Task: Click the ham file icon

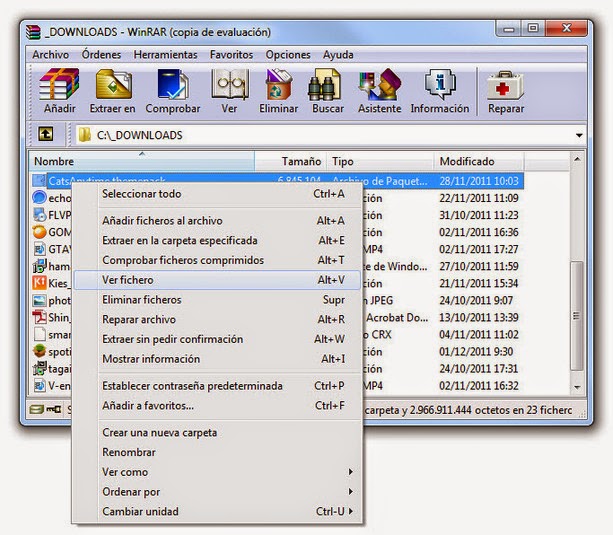Action: (39, 266)
